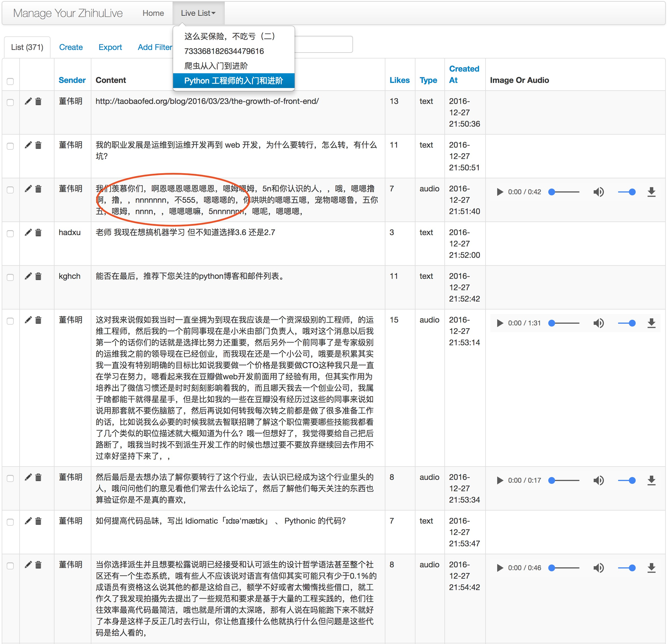Play the 0:42 audio clip
Image resolution: width=672 pixels, height=644 pixels.
coord(500,192)
